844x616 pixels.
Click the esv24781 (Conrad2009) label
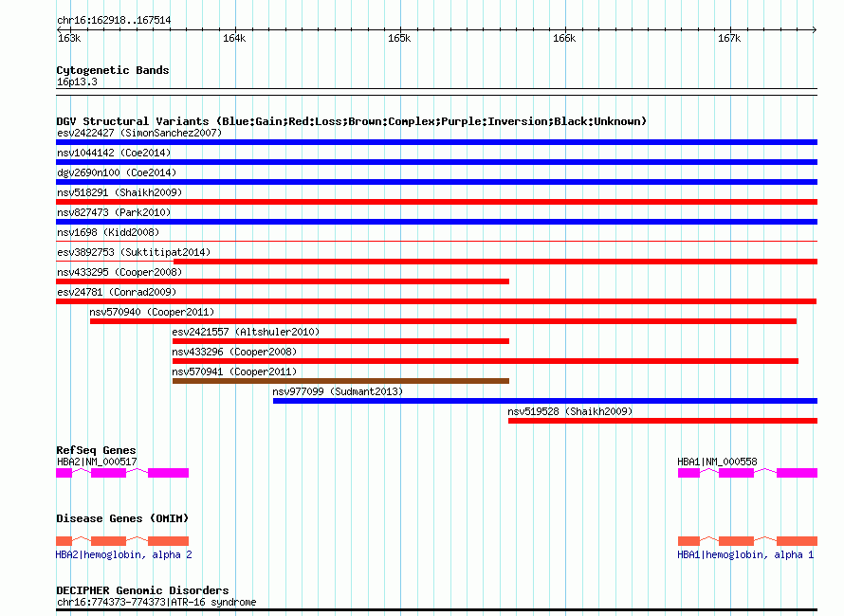(117, 292)
